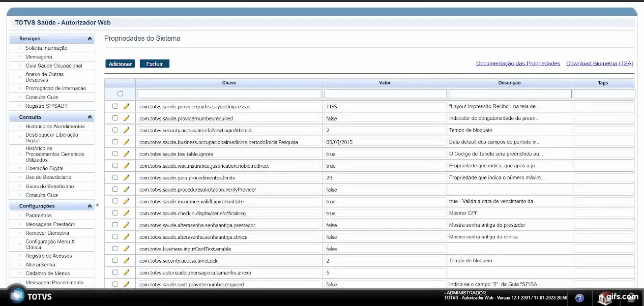Edit the checkin.displaybenefofficialreg property via pencil
This screenshot has height=306, width=644.
pos(127,213)
